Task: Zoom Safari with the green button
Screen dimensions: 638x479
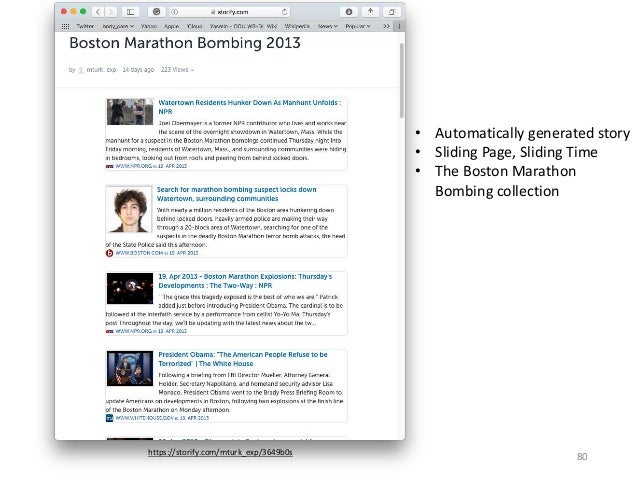Action: point(83,11)
